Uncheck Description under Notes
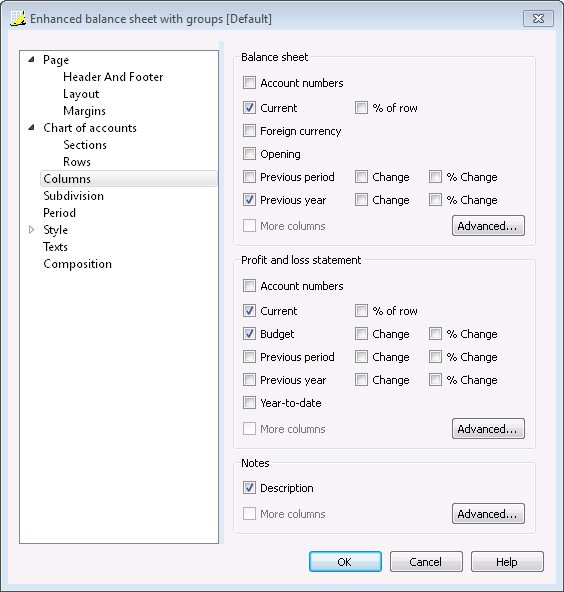 click(249, 488)
